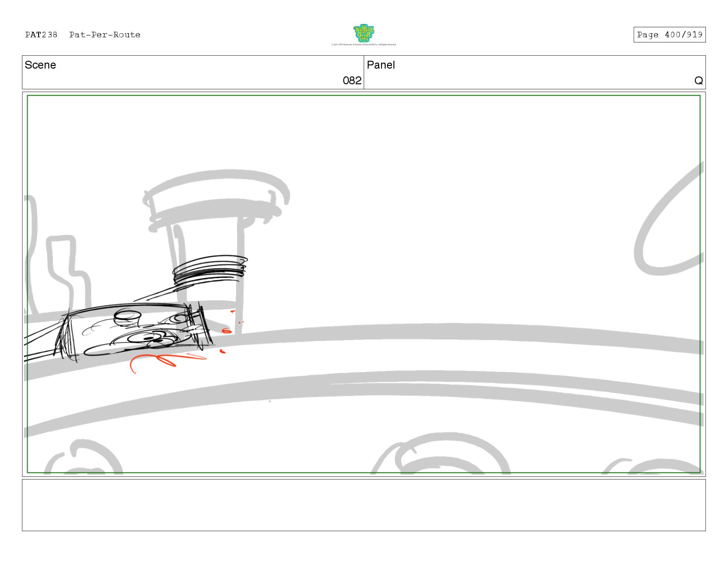Click the scene number '082'
This screenshot has width=728, height=564.
(352, 81)
